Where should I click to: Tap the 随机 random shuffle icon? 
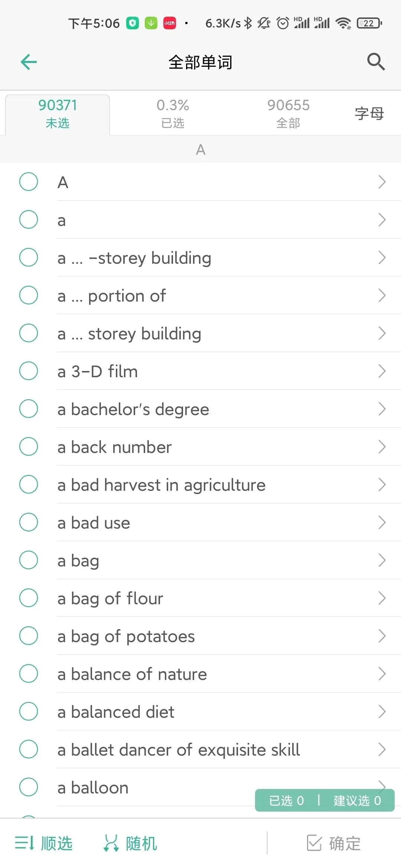[111, 843]
